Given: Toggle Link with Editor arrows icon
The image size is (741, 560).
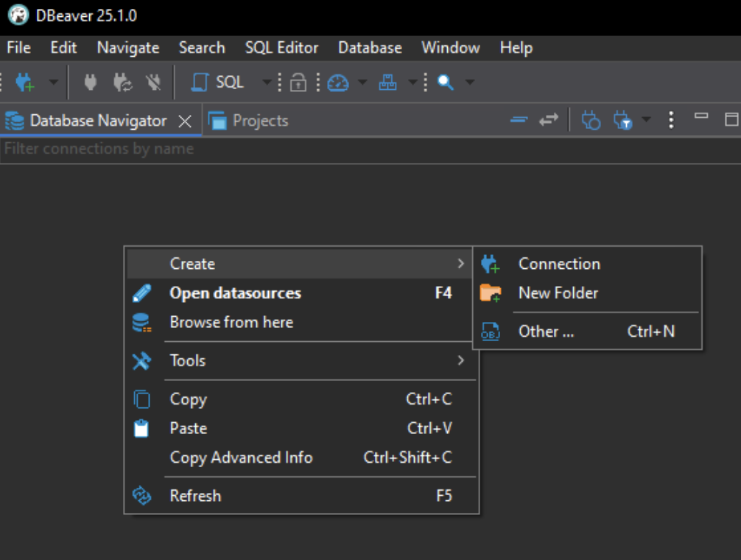Looking at the screenshot, I should pyautogui.click(x=549, y=120).
